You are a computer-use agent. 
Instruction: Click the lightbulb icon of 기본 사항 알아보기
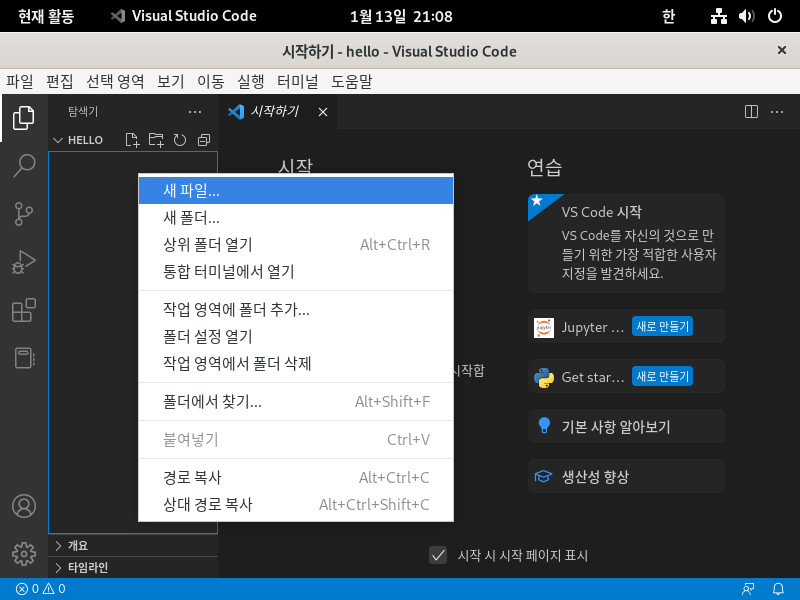pos(544,426)
